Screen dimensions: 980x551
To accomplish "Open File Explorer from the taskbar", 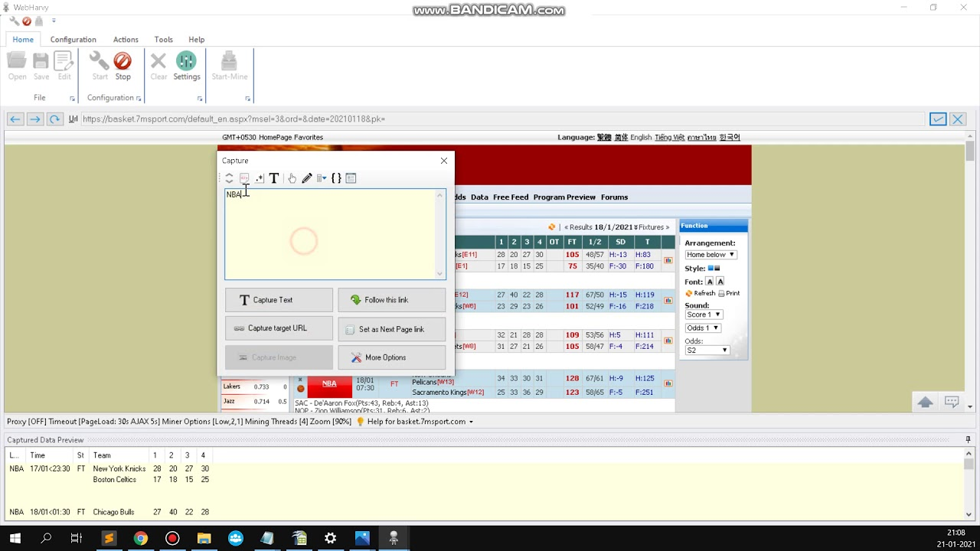I will tap(204, 538).
